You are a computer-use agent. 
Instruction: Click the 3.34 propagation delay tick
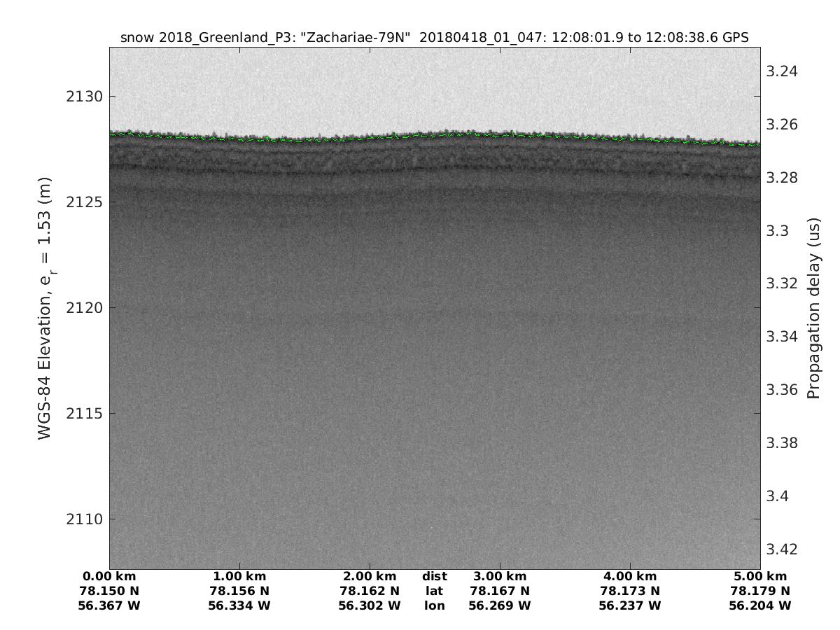coord(783,337)
